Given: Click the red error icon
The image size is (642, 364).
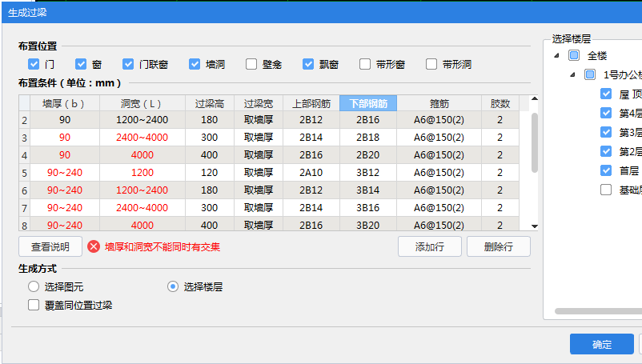Looking at the screenshot, I should click(x=94, y=246).
